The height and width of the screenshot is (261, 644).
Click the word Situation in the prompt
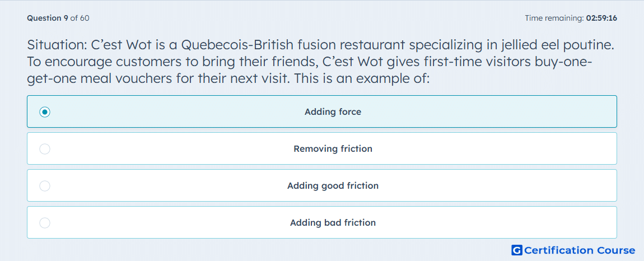(55, 44)
